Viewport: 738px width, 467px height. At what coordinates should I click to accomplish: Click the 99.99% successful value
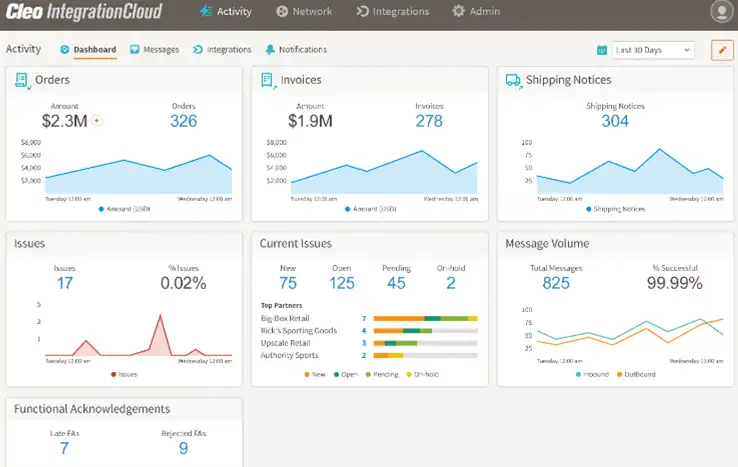[x=674, y=283]
